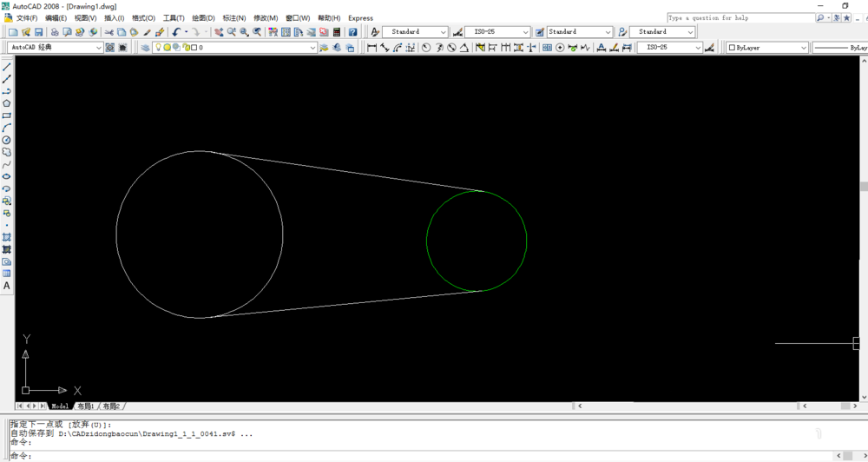Screen dimensions: 868x462
Task: Open the ByLayer color control
Action: (x=766, y=48)
